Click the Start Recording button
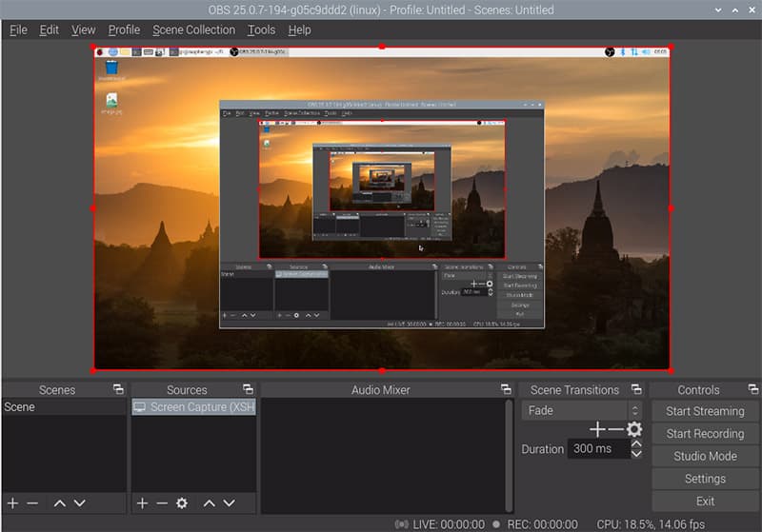The image size is (762, 532). tap(705, 433)
